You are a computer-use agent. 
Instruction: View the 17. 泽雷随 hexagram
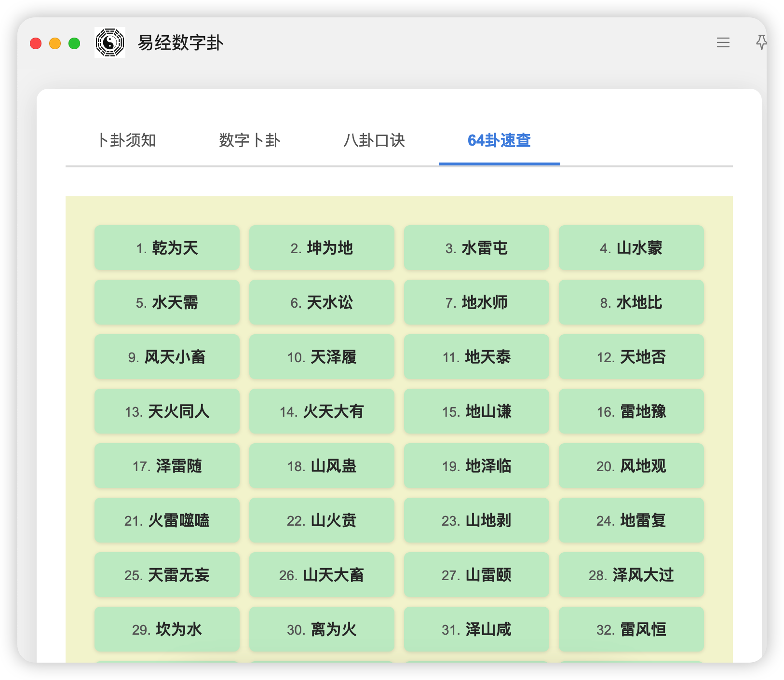pyautogui.click(x=167, y=466)
